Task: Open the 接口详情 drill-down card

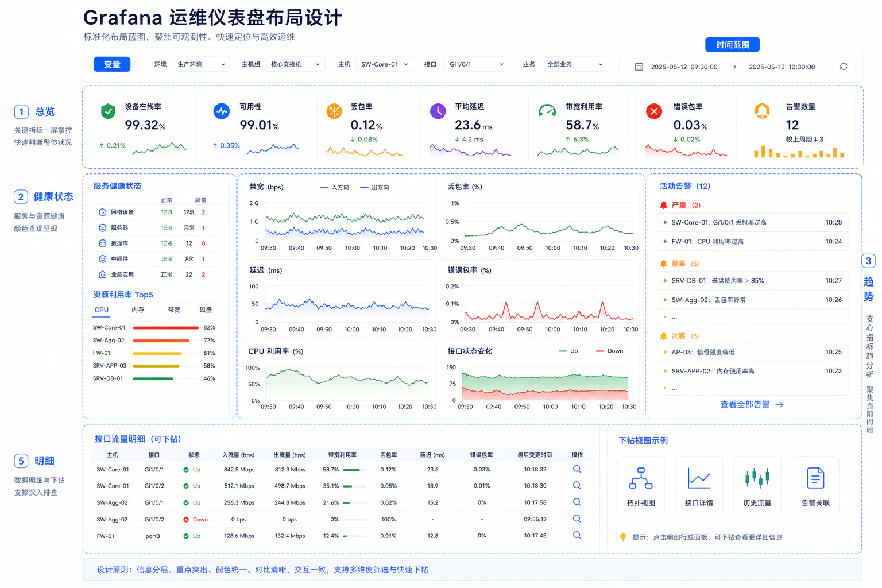Action: coord(699,485)
